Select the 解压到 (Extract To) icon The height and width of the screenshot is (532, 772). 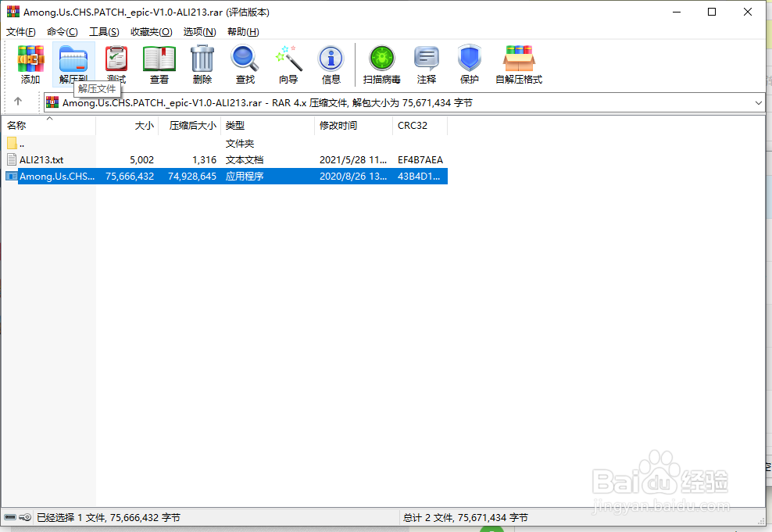tap(73, 59)
